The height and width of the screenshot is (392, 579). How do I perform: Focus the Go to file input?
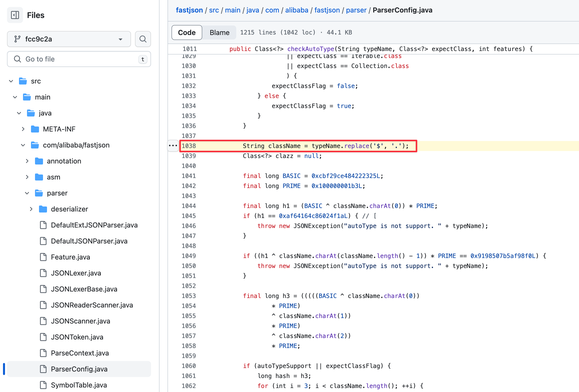79,59
